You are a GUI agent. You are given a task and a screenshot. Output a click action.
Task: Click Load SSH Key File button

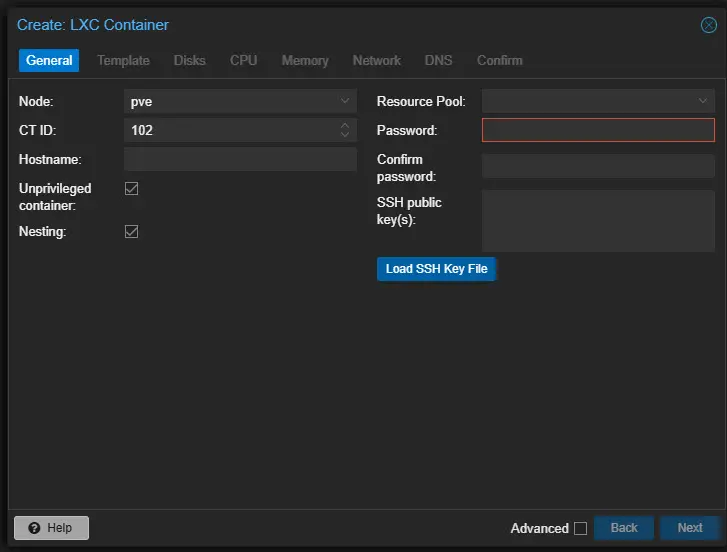436,269
